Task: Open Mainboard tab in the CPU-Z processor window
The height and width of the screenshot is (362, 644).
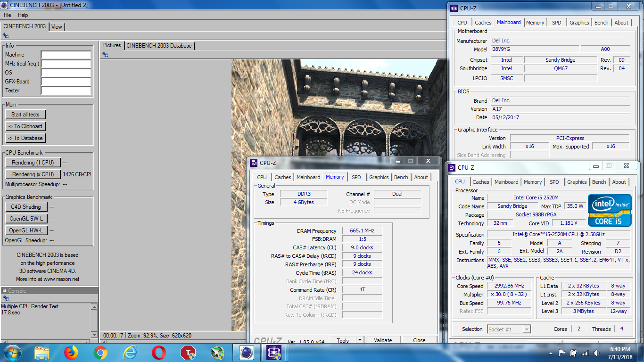Action: 506,182
